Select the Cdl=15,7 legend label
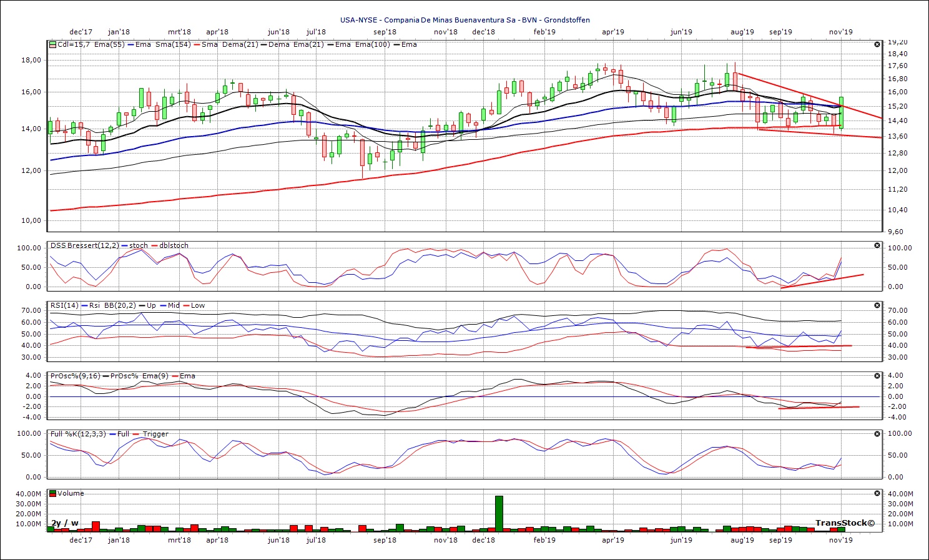This screenshot has width=929, height=560. (74, 44)
